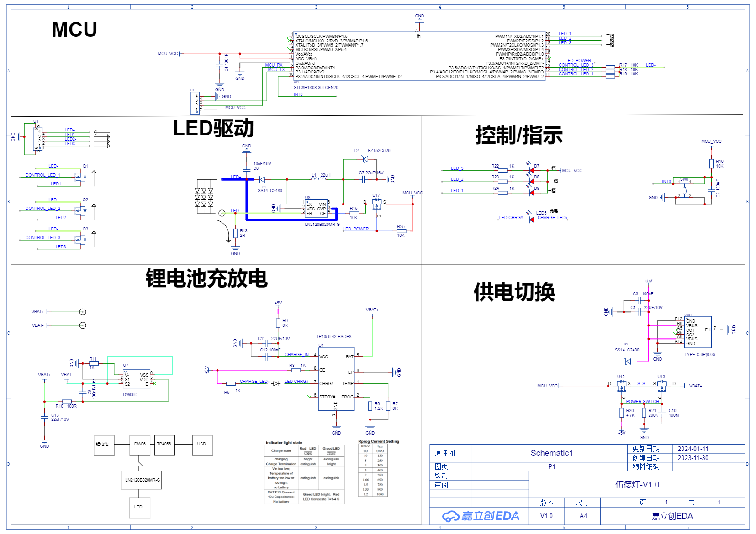Click the '伍德灯-V1.0' project name cell

pyautogui.click(x=637, y=485)
